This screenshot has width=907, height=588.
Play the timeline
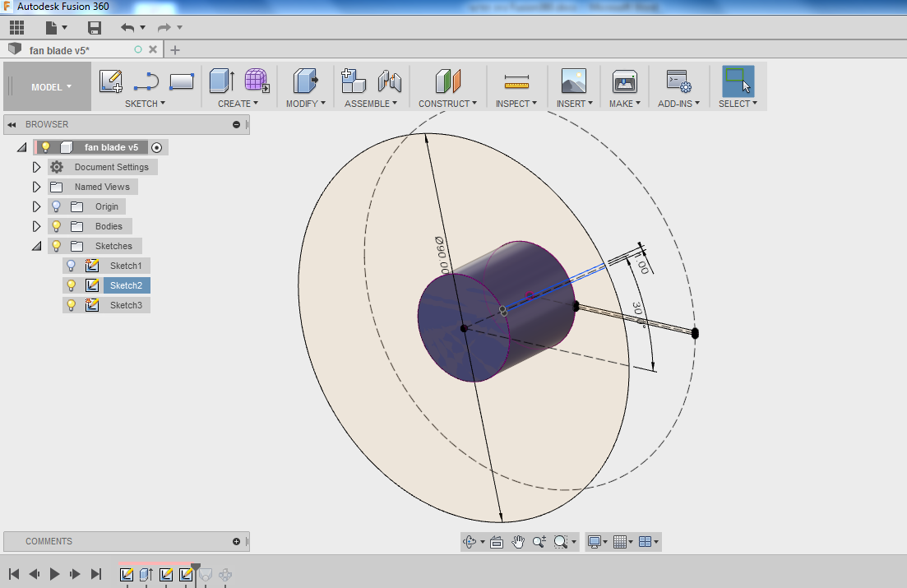point(54,574)
